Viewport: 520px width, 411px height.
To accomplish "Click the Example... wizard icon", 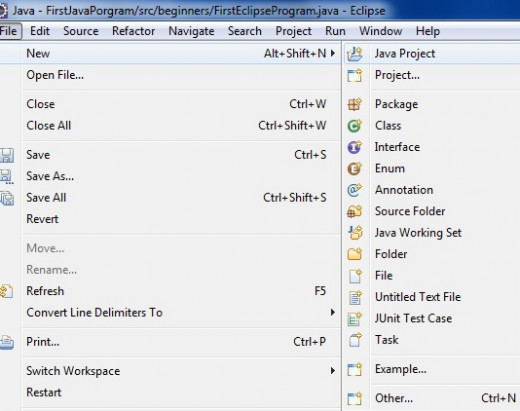I will [x=354, y=369].
